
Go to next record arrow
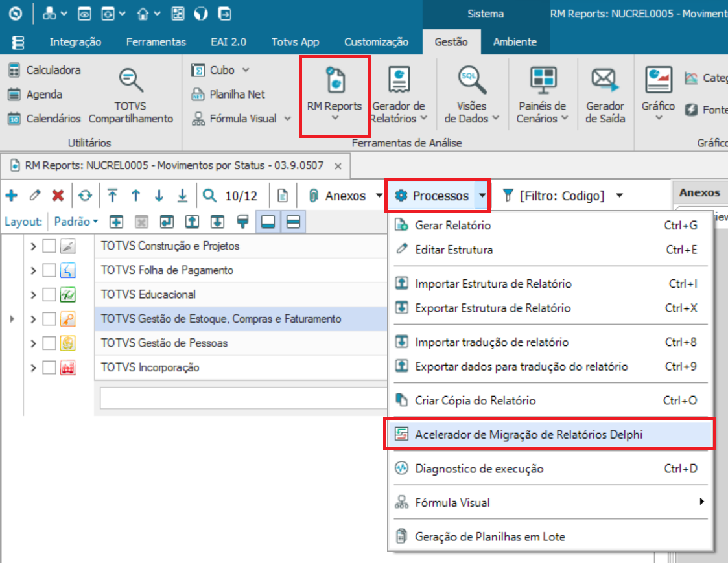pos(159,195)
